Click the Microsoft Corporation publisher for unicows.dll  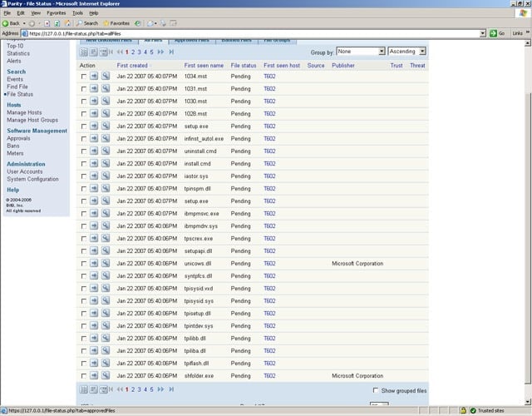click(x=357, y=263)
